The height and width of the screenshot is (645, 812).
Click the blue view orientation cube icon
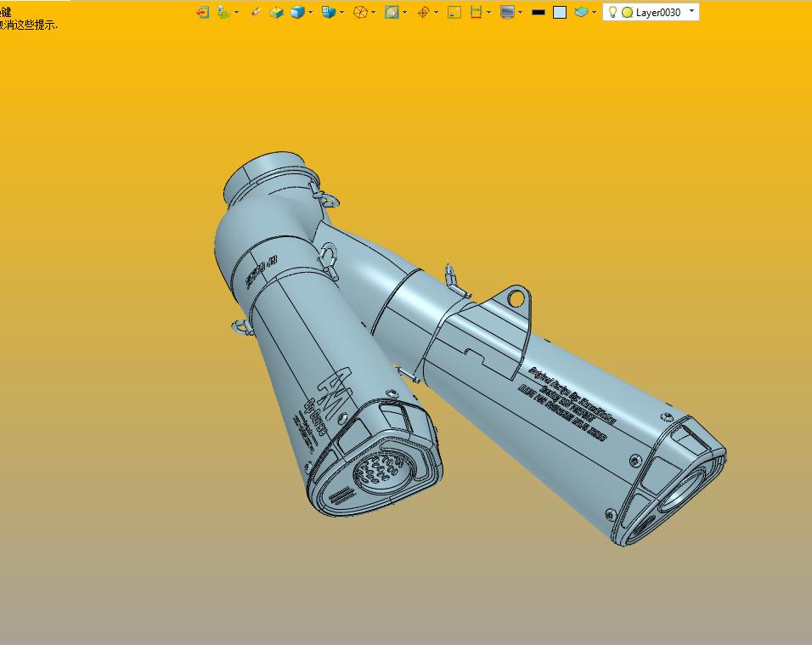coord(329,13)
